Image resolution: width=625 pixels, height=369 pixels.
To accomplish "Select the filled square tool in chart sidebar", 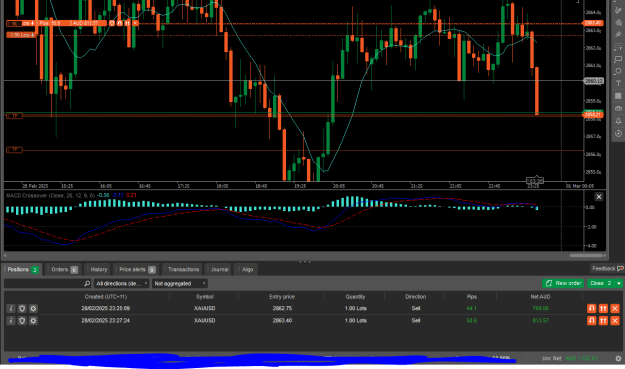I will coord(618,96).
